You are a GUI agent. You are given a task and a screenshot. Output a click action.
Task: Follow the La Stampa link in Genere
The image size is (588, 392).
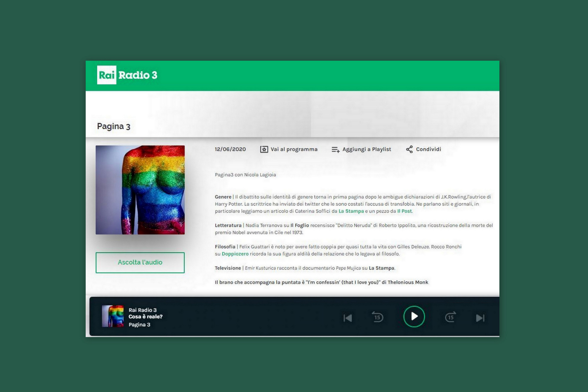point(351,211)
